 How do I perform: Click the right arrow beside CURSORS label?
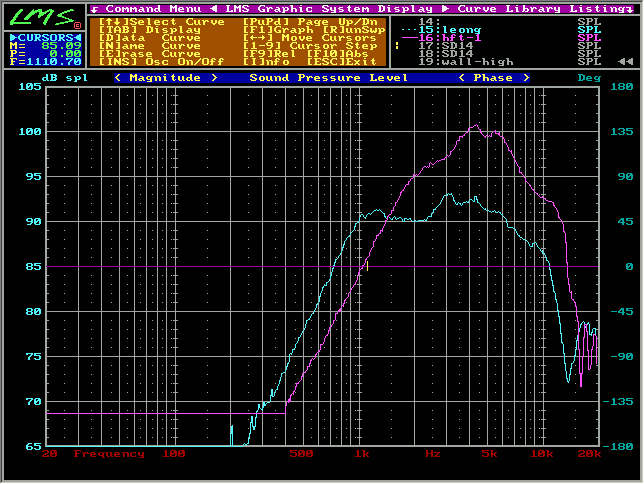click(x=78, y=37)
